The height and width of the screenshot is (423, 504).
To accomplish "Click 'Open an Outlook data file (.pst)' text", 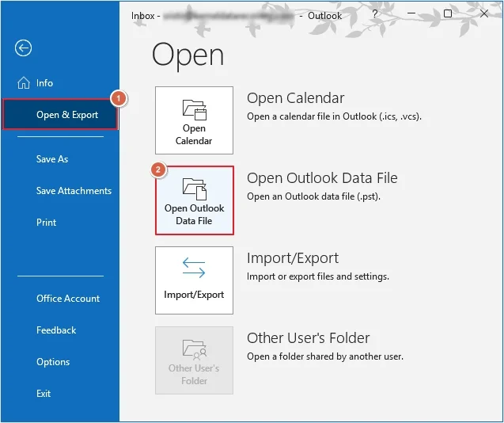I will (x=313, y=196).
